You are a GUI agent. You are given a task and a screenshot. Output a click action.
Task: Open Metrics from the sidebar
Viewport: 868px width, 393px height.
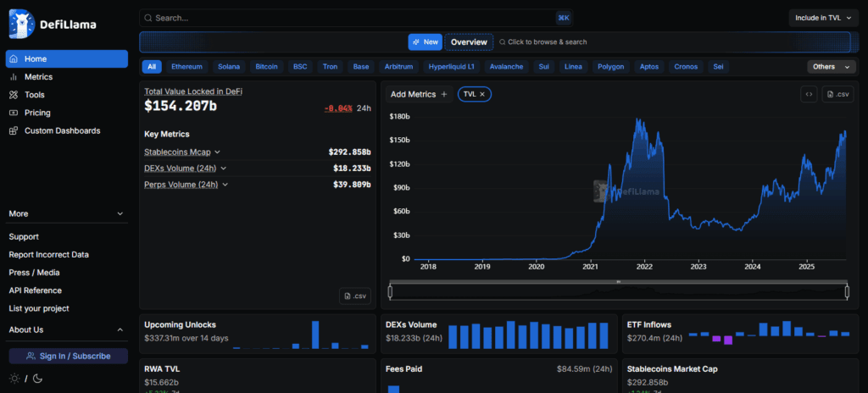(38, 77)
